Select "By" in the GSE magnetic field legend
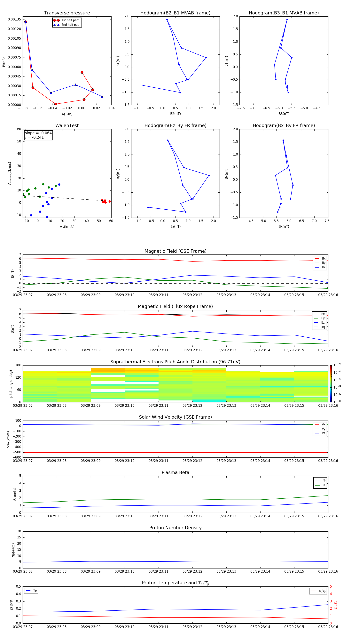Image resolution: width=351 pixels, height=644 pixels. (x=320, y=263)
